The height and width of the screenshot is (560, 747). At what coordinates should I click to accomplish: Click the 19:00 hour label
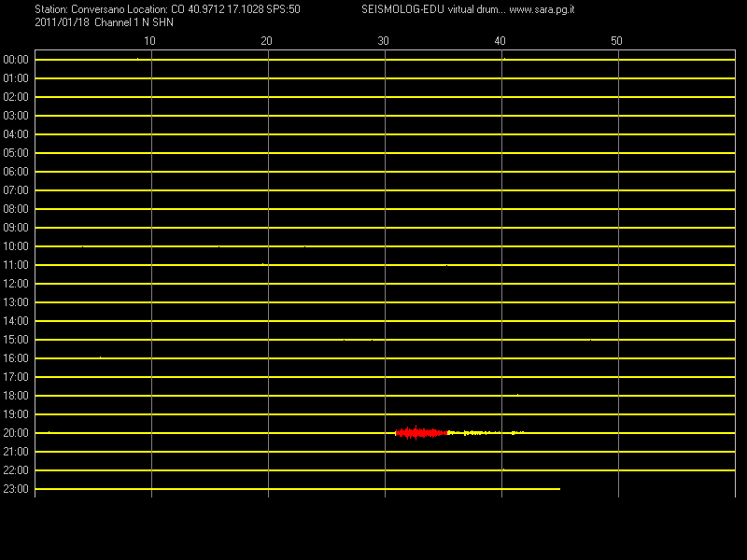point(16,414)
